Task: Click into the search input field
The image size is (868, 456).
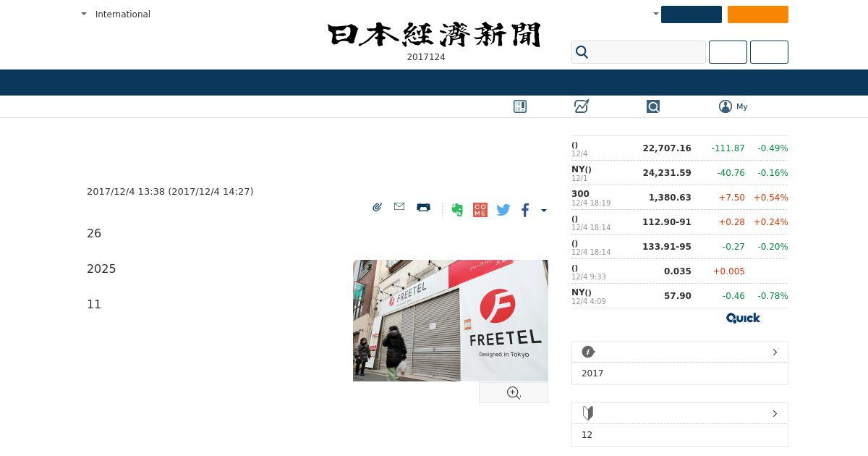Action: coord(639,52)
